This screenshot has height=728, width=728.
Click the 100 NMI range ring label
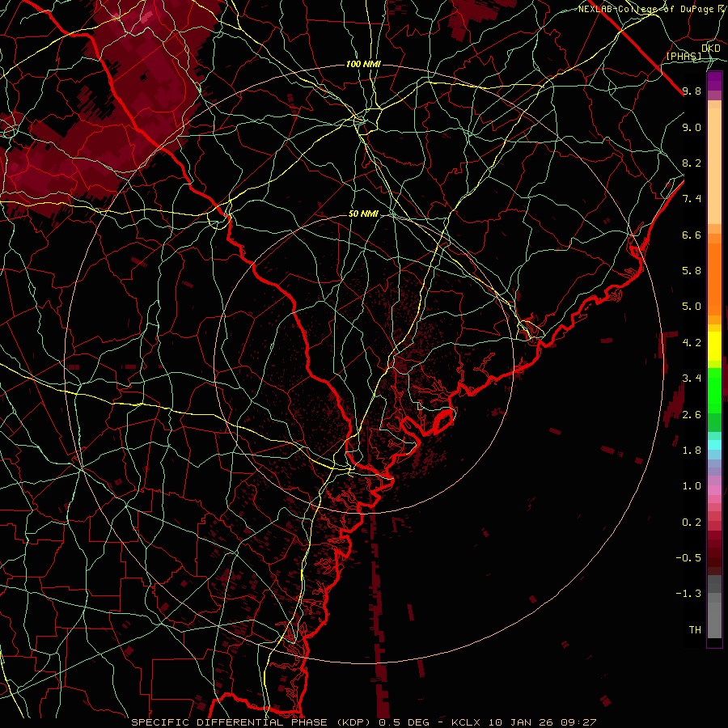tap(363, 64)
